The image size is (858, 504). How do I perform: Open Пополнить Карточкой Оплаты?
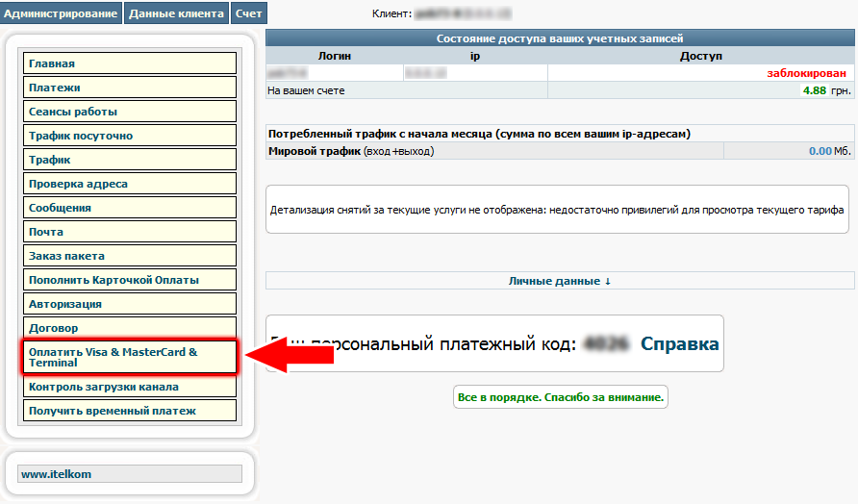click(129, 280)
